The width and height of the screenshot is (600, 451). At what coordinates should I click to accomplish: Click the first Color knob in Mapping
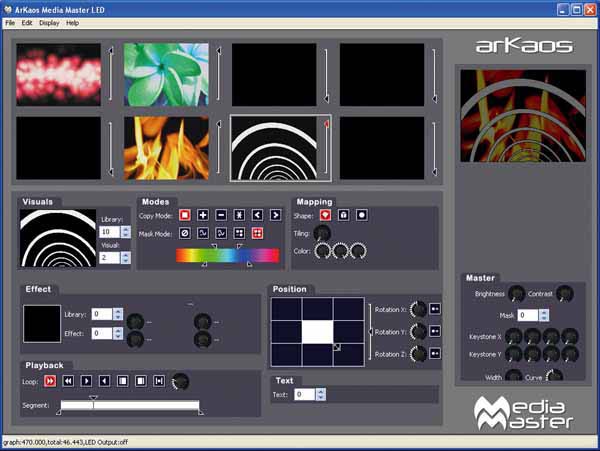pos(322,251)
